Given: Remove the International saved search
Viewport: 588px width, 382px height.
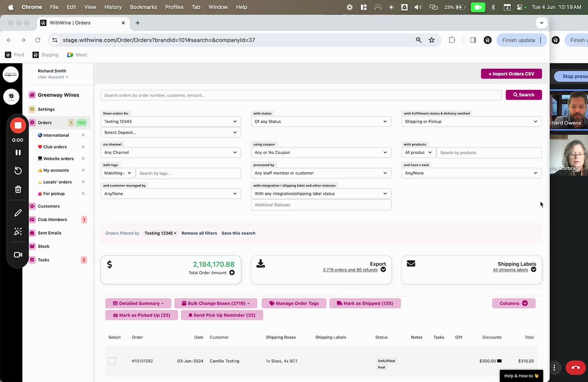Looking at the screenshot, I should 83,135.
